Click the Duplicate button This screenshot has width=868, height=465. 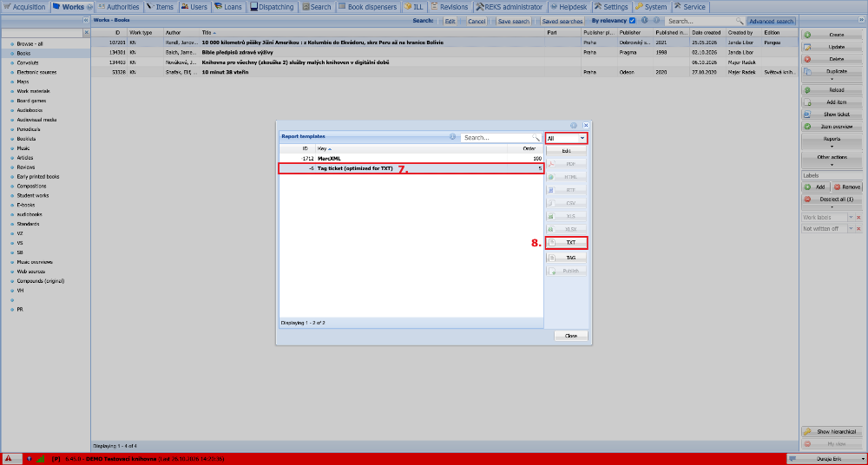pyautogui.click(x=832, y=75)
